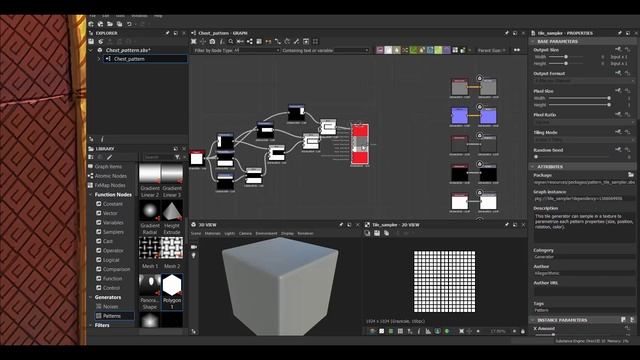This screenshot has height=360, width=640.
Task: Click the camera icon in 3D View sidebar
Action: click(x=194, y=247)
